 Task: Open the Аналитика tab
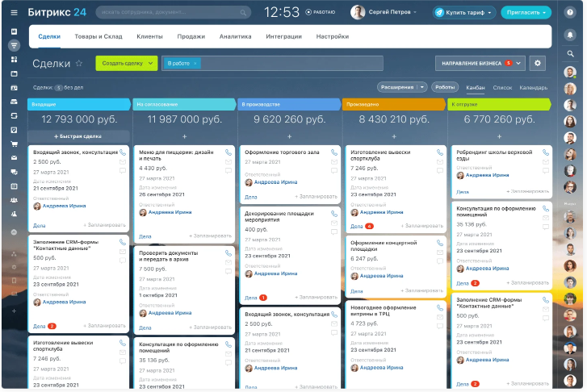236,36
